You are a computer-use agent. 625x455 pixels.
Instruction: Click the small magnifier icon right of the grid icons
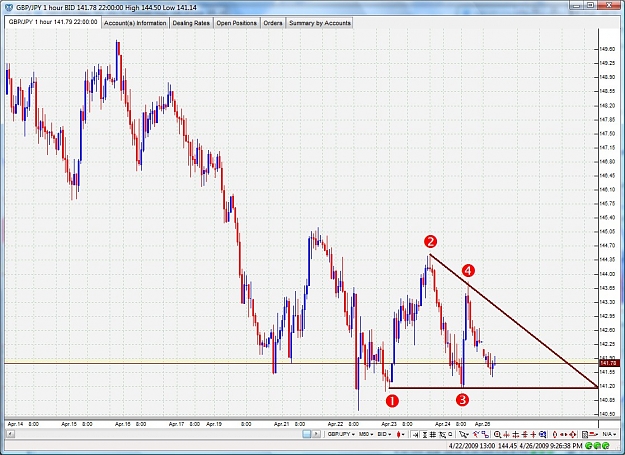[450, 434]
